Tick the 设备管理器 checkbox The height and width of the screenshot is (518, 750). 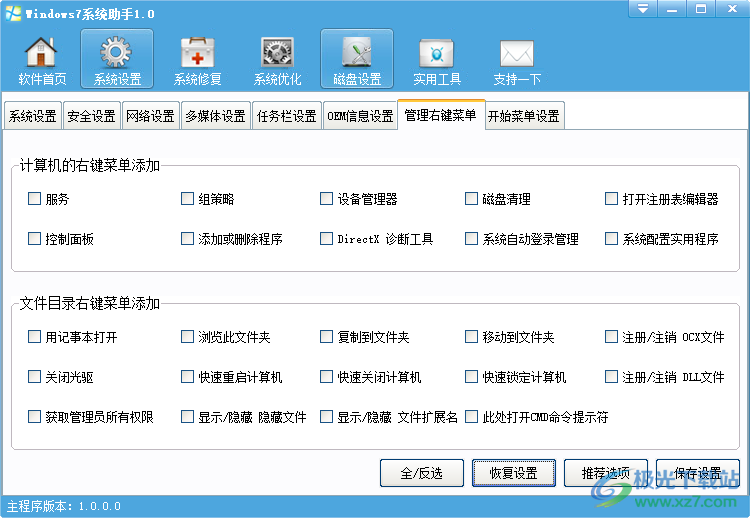[326, 198]
